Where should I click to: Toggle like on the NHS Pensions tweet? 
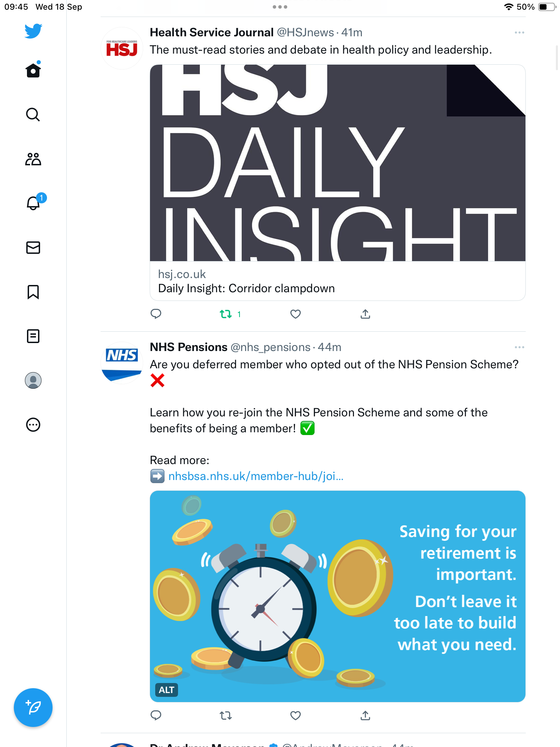(296, 715)
